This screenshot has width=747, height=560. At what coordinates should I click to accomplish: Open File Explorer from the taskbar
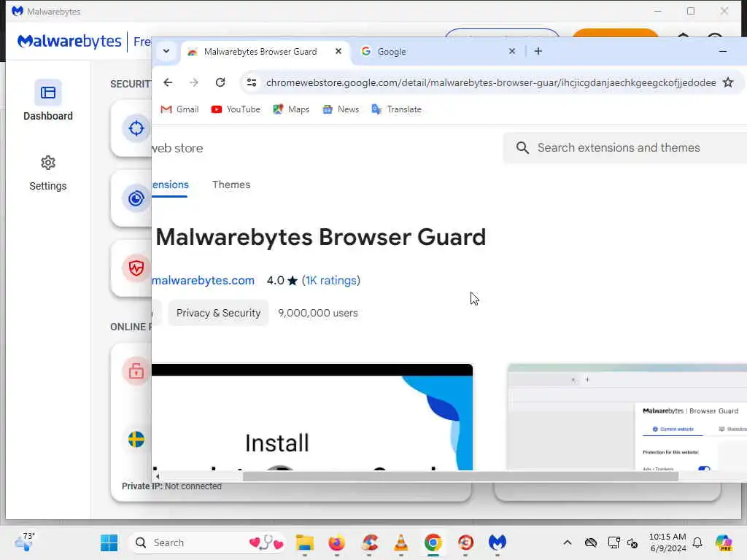(304, 542)
